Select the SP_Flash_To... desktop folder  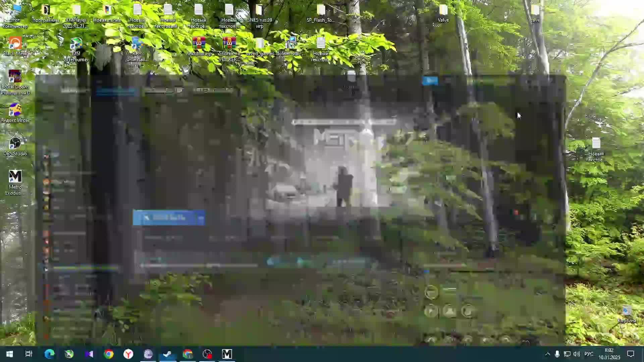click(321, 13)
